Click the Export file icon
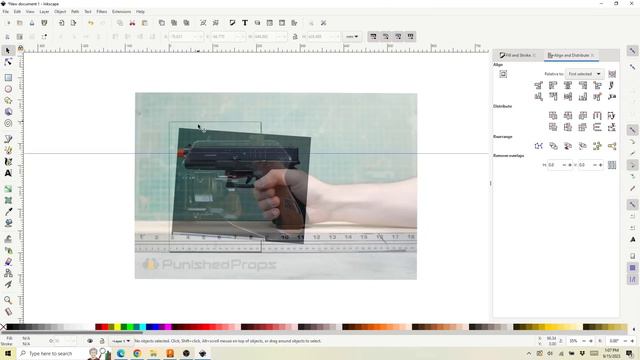This screenshot has height=360, width=640. pos(73,23)
